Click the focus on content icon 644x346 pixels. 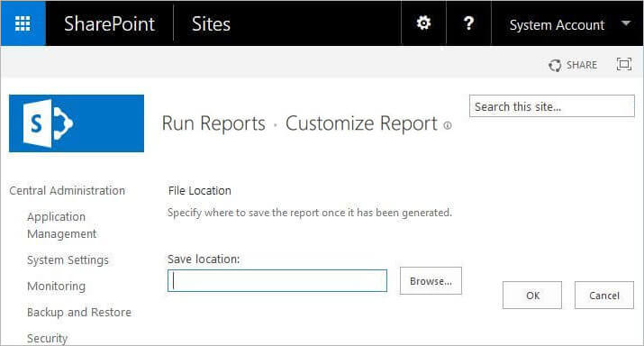pyautogui.click(x=624, y=64)
